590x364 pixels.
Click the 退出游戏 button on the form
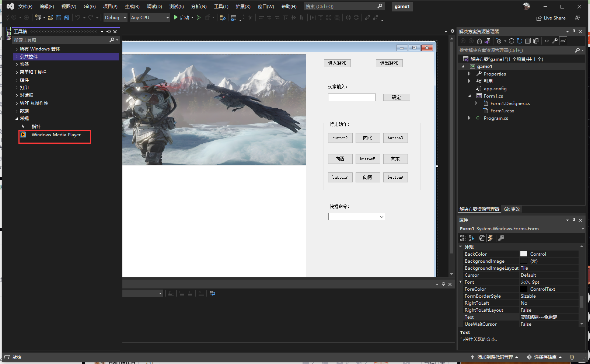click(389, 63)
